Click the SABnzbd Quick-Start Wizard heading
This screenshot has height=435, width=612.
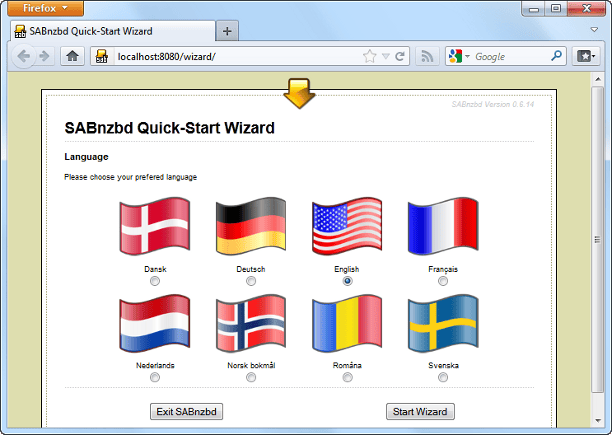170,128
